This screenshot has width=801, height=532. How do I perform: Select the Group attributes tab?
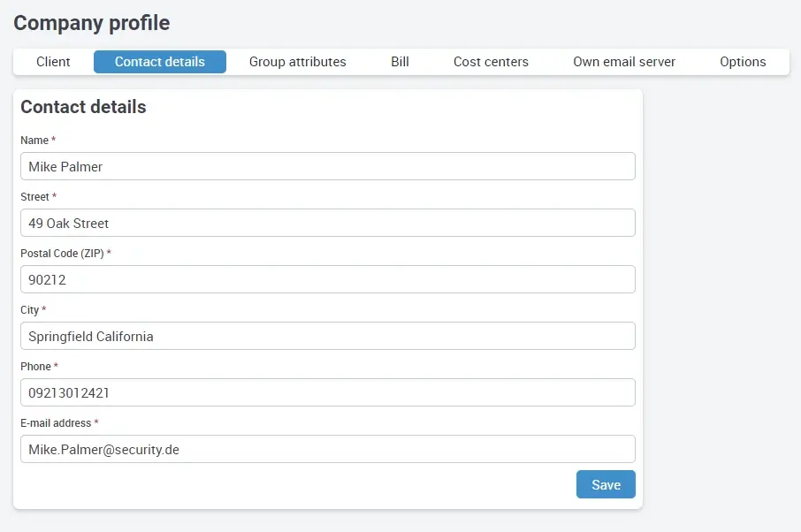pyautogui.click(x=297, y=62)
